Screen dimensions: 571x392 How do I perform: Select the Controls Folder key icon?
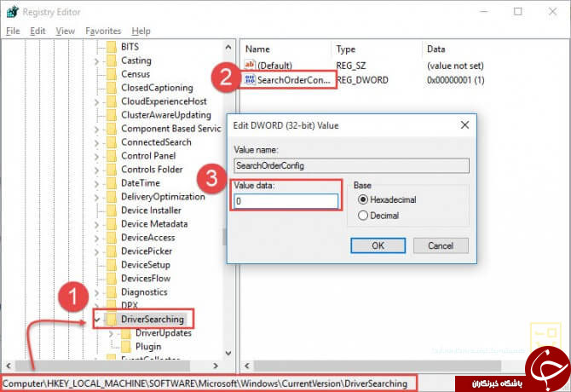click(112, 170)
